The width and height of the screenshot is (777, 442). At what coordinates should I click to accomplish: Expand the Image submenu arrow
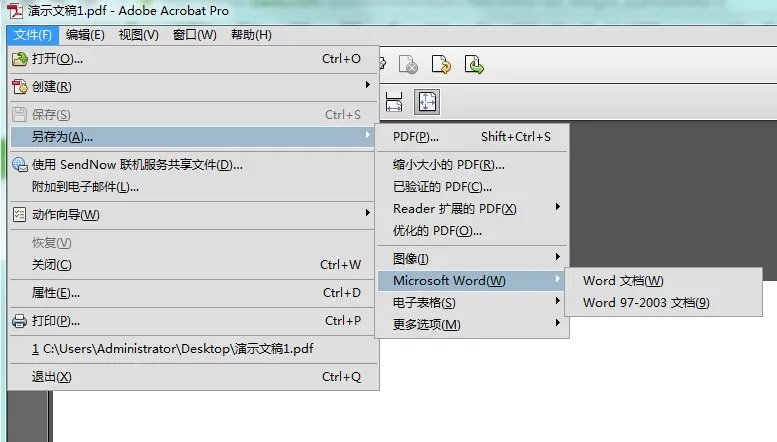[558, 257]
